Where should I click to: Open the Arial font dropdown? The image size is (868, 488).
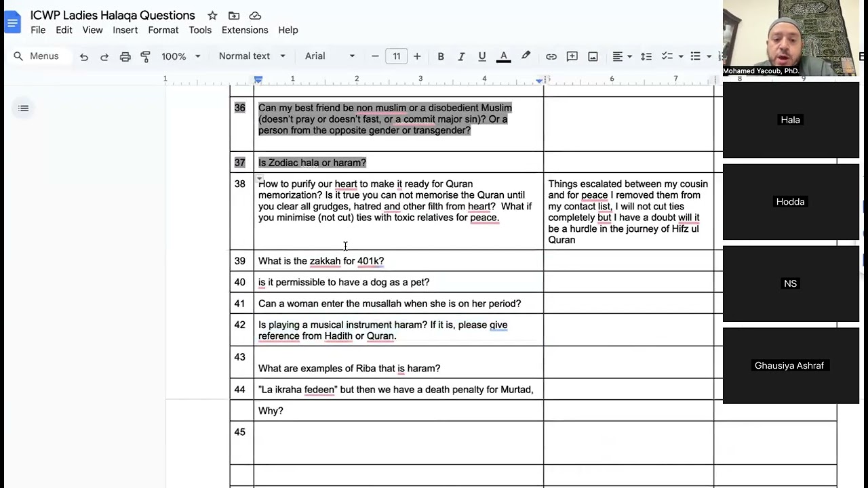(x=330, y=56)
